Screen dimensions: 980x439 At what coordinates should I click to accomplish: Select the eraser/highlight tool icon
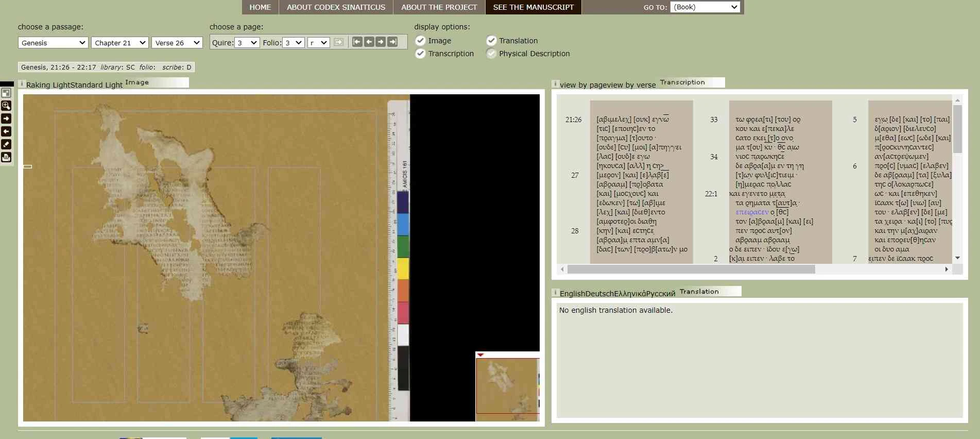point(6,144)
